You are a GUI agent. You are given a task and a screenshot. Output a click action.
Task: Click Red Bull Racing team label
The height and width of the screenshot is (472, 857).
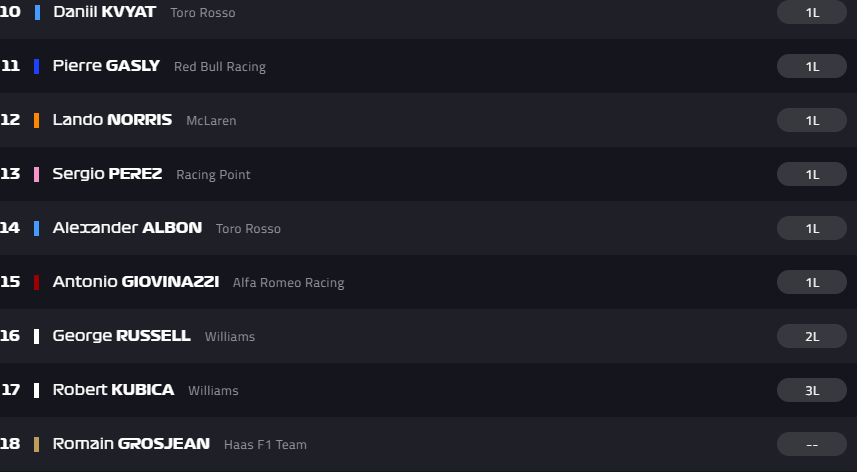(220, 67)
